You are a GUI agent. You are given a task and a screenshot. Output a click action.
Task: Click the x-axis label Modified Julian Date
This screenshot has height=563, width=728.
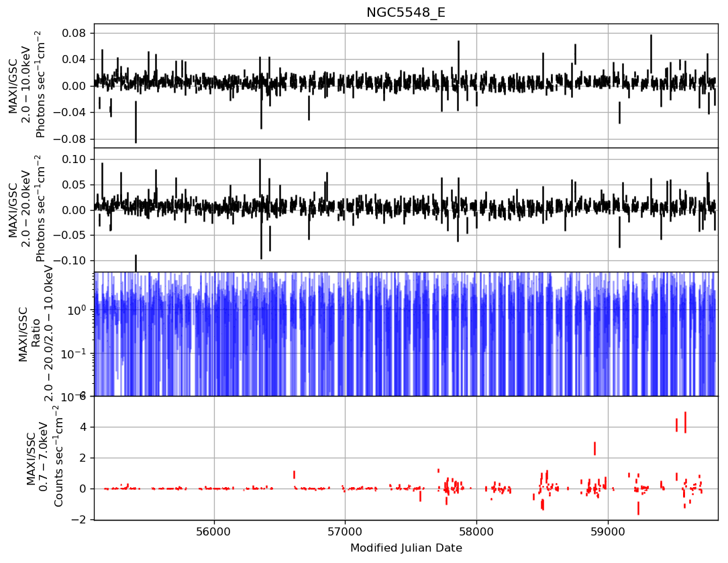[x=406, y=548]
